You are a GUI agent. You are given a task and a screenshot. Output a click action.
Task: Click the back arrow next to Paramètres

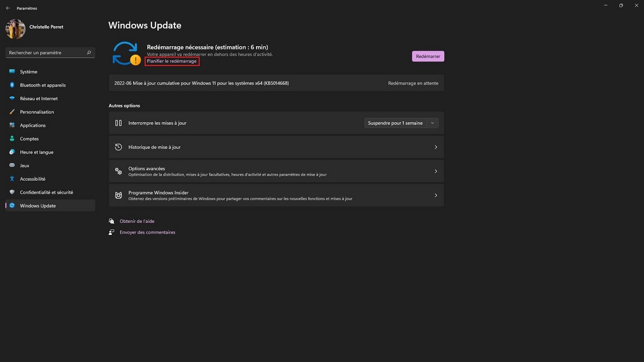coord(8,8)
